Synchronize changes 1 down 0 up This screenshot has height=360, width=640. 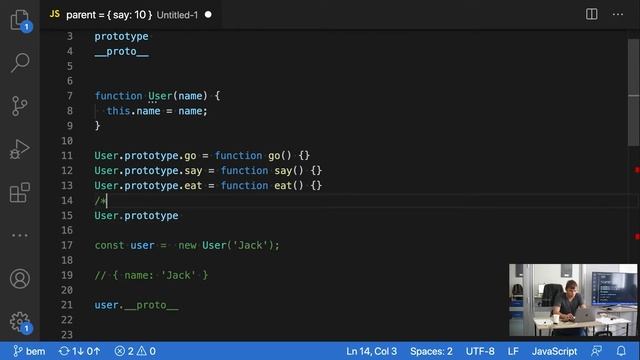click(x=80, y=351)
